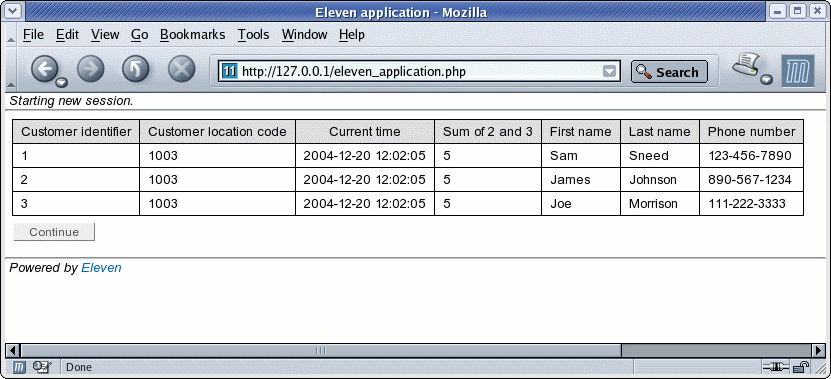Click the site icon in the address bar

coord(229,71)
